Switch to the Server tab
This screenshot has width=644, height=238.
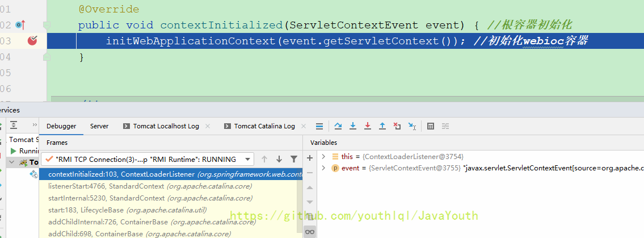tap(99, 126)
